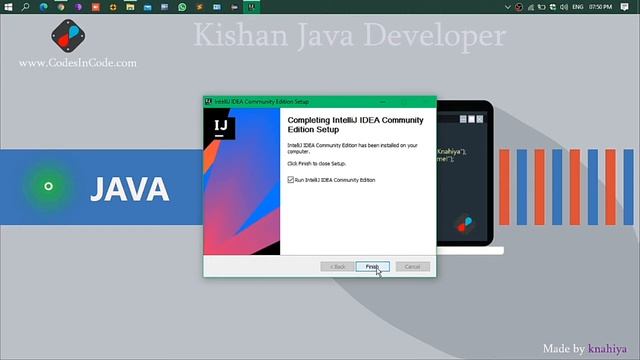
Task: Switch the ENG input language indicator
Action: click(578, 7)
